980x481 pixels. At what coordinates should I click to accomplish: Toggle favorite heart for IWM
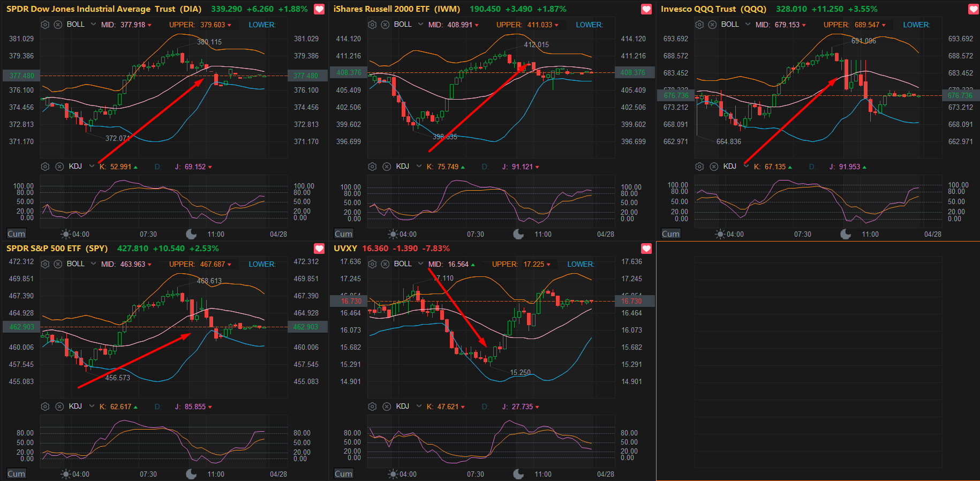click(646, 9)
